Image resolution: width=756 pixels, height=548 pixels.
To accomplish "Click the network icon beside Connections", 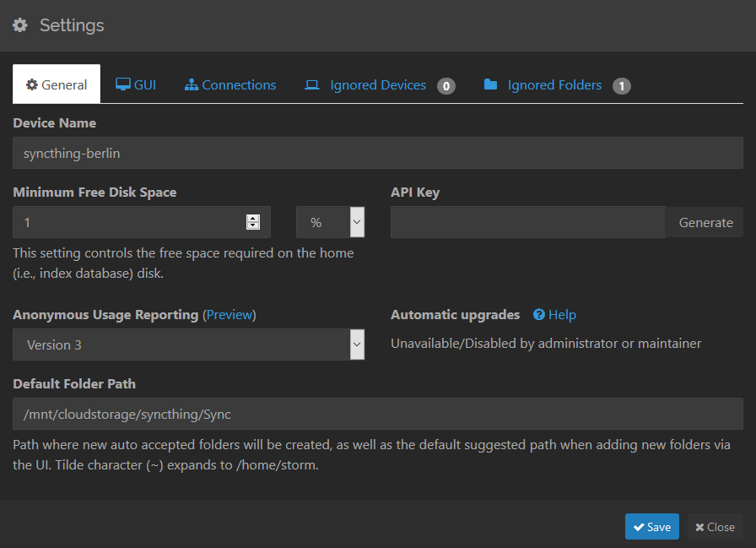I will pyautogui.click(x=192, y=85).
